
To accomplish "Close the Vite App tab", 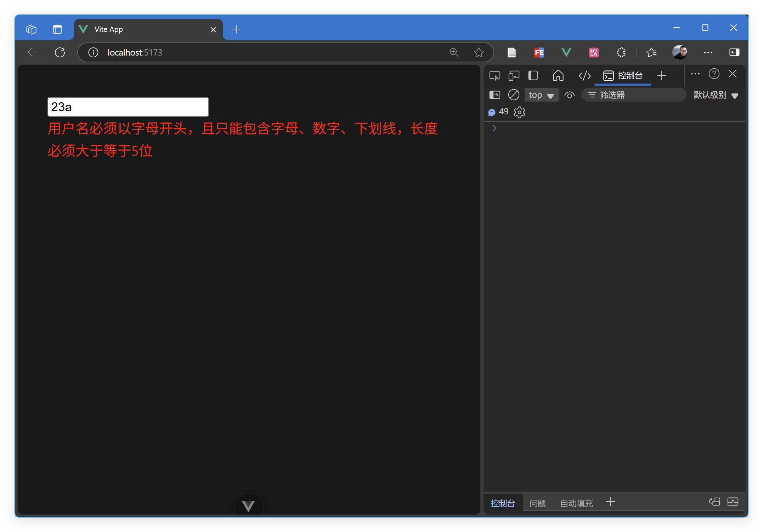I will click(x=213, y=30).
